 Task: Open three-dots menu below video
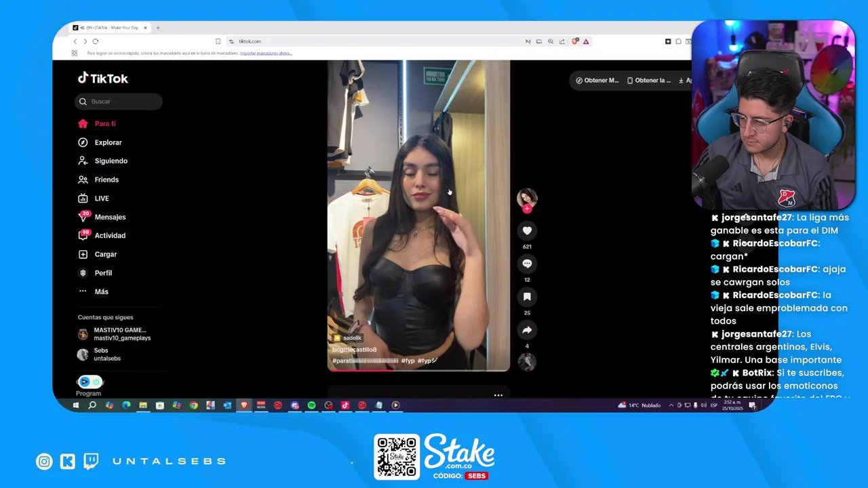click(498, 395)
